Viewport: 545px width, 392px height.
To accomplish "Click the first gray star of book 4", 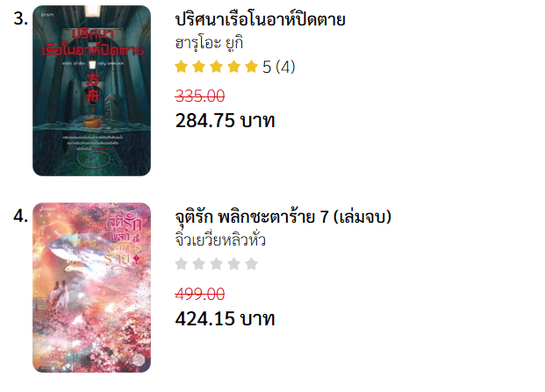I will point(182,264).
